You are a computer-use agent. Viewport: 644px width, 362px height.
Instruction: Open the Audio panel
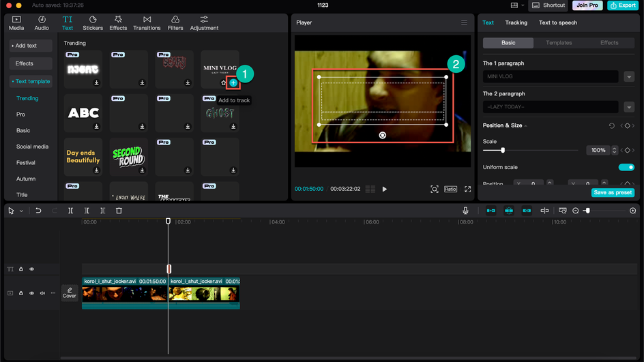(x=42, y=23)
